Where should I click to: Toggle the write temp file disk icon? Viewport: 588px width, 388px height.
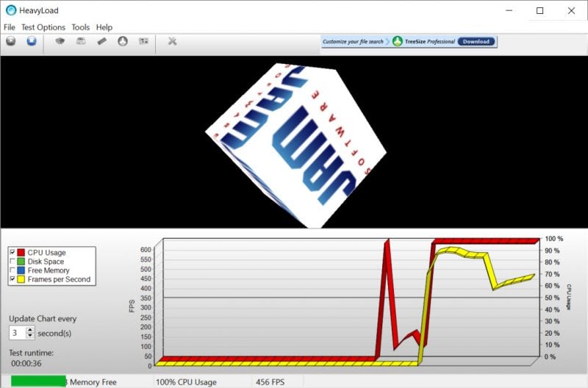(81, 41)
